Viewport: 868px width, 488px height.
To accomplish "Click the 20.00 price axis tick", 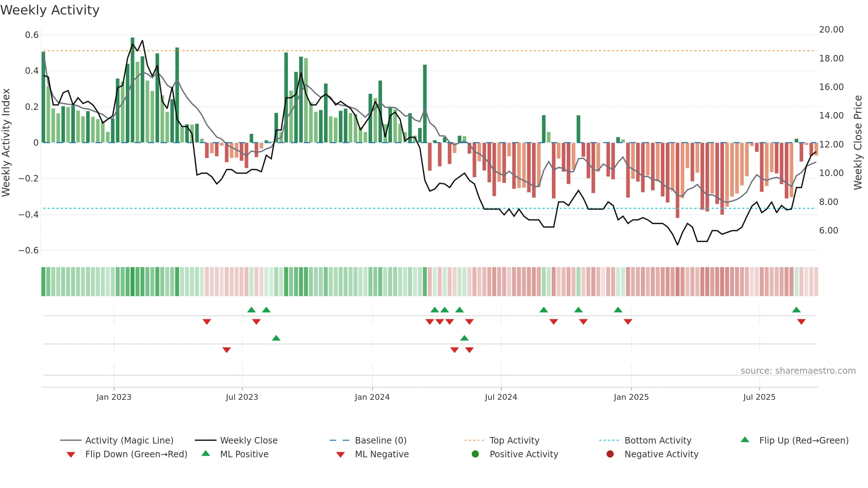I will 831,29.
